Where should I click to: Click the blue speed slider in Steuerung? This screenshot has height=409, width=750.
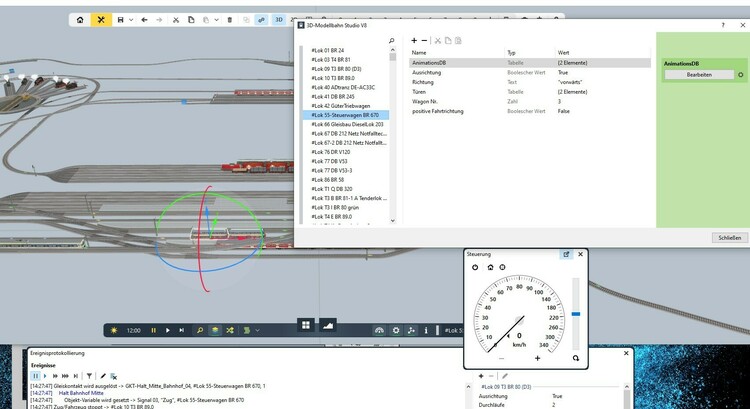pyautogui.click(x=575, y=313)
